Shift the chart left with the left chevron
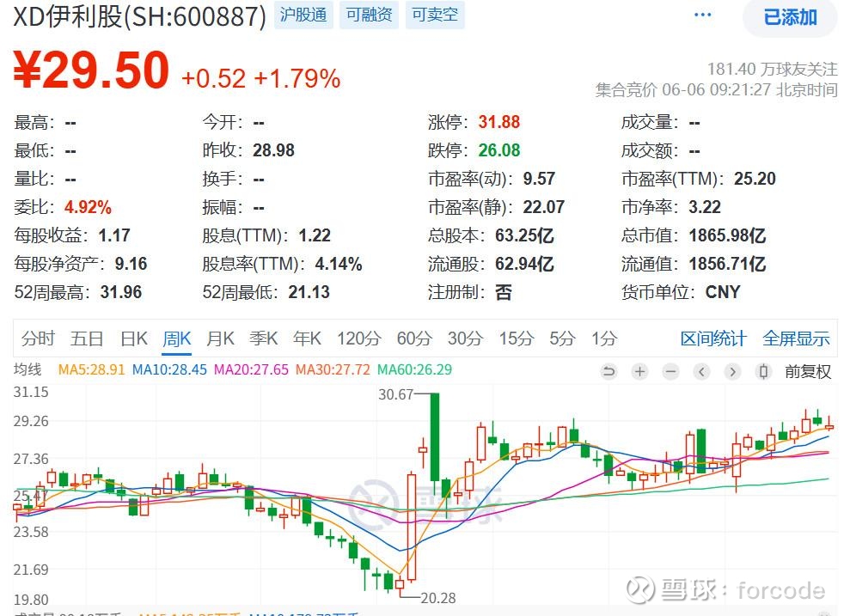 point(701,372)
